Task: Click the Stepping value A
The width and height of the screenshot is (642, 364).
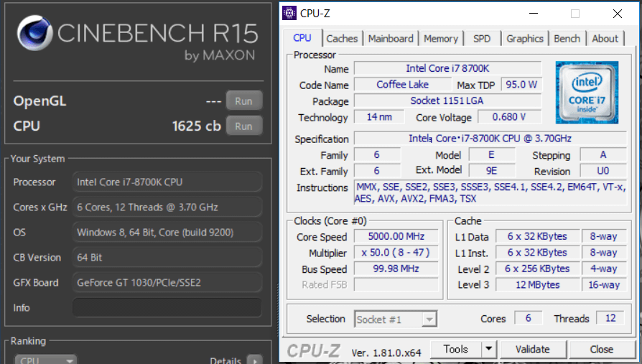Action: (603, 155)
